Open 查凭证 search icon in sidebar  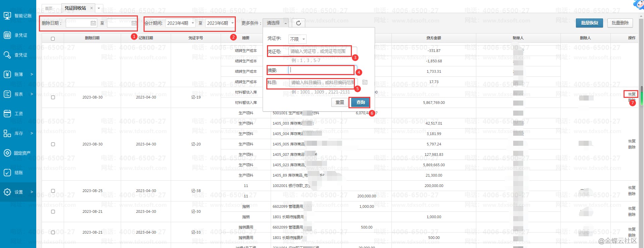click(x=7, y=55)
